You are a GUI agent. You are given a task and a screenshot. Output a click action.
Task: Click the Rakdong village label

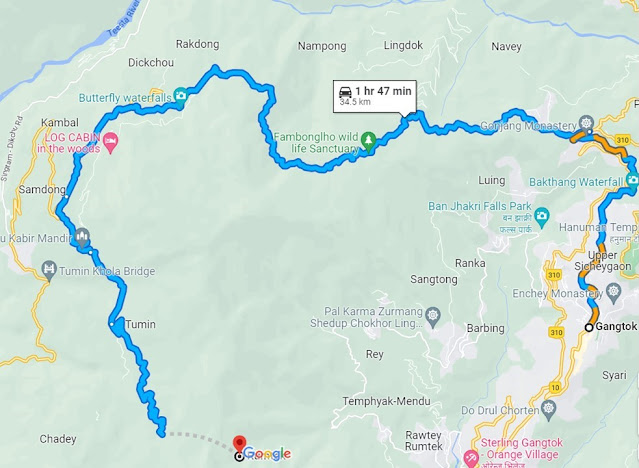tap(198, 44)
